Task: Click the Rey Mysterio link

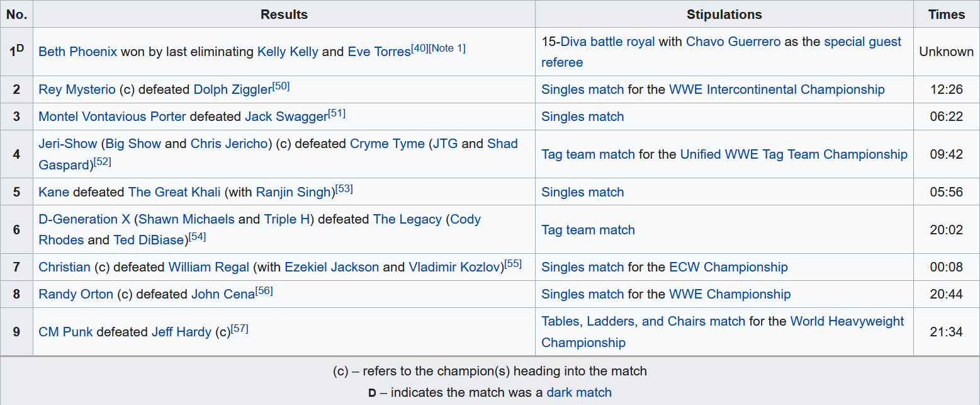Action: pos(77,89)
